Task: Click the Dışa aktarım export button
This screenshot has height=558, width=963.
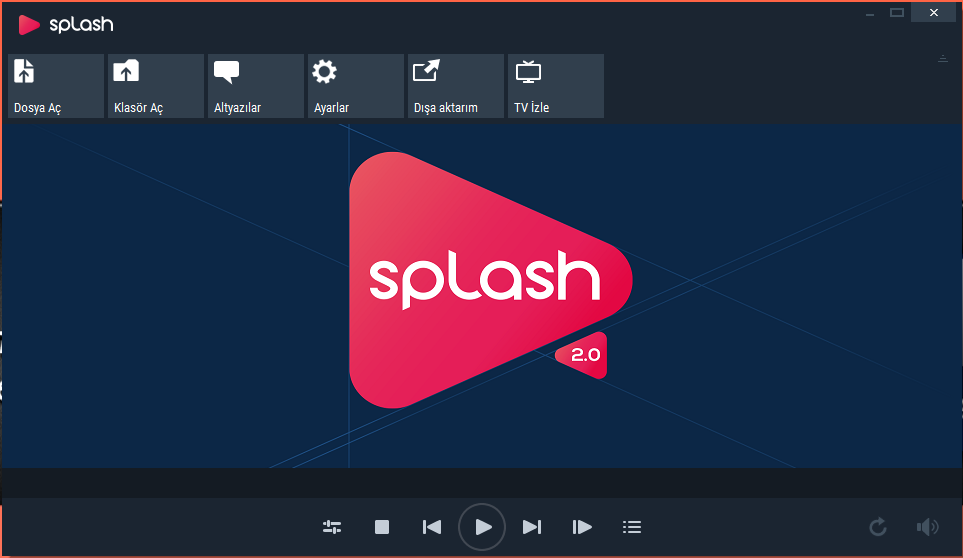Action: point(456,86)
